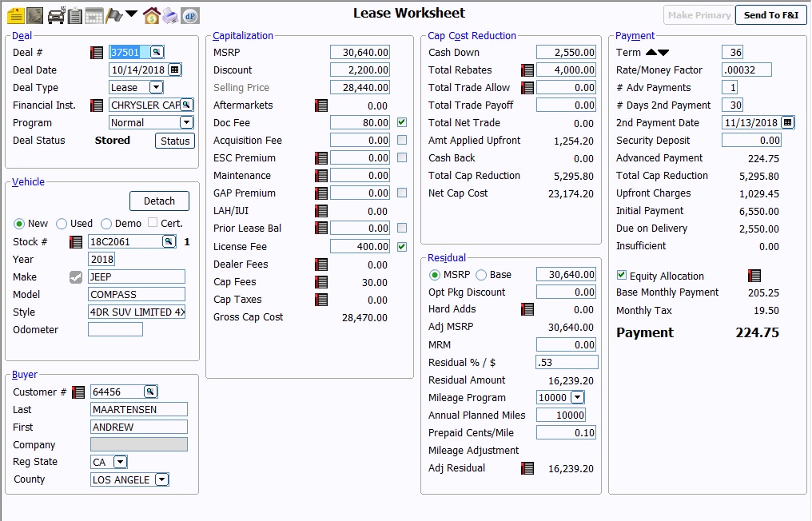
Task: Open the vehicle with price tag icon
Action: tap(56, 15)
